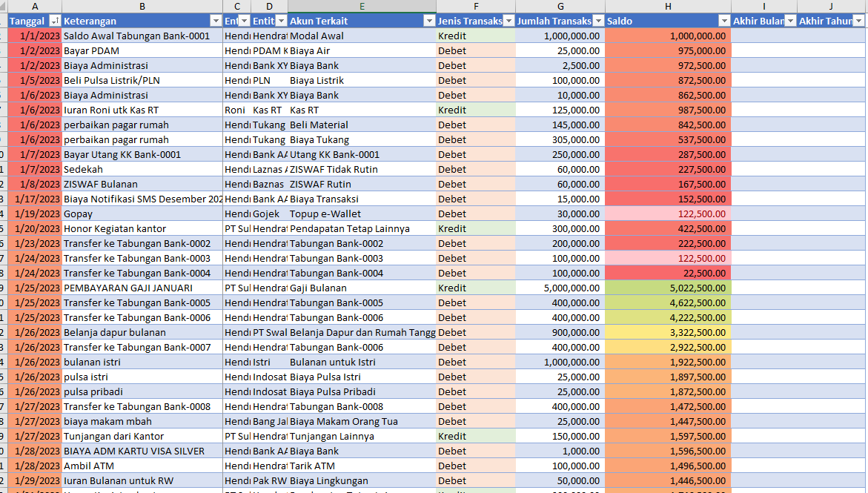Click the 'Bayar Utang KK Bank-0001' description cell

pos(142,154)
